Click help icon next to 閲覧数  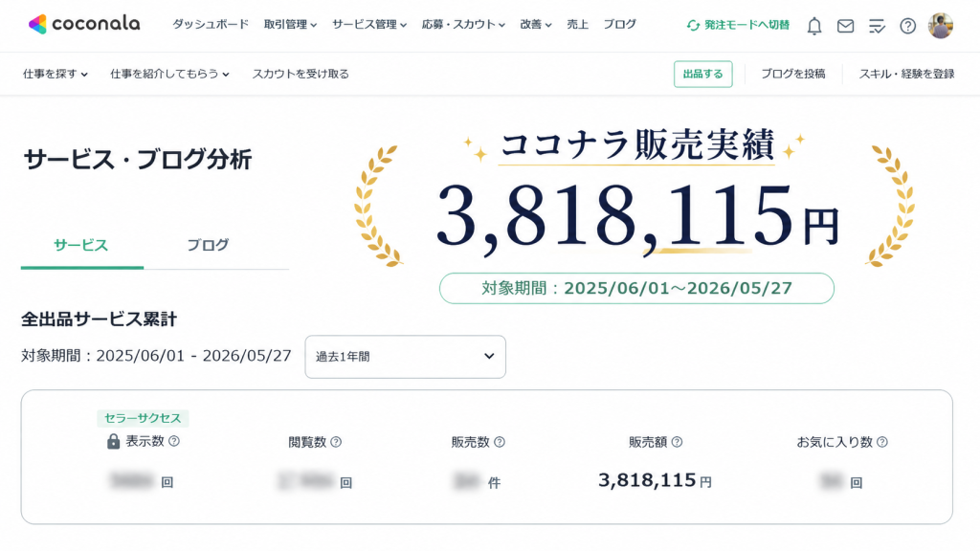[x=336, y=442]
